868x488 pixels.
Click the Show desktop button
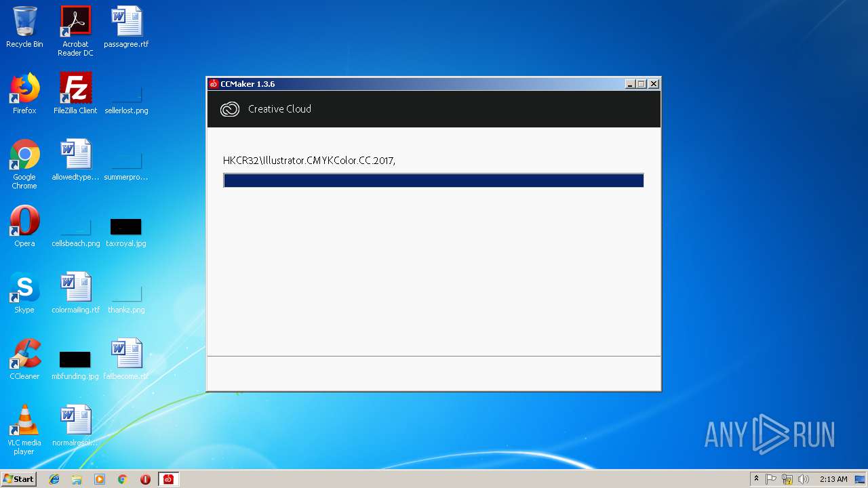pyautogui.click(x=860, y=479)
